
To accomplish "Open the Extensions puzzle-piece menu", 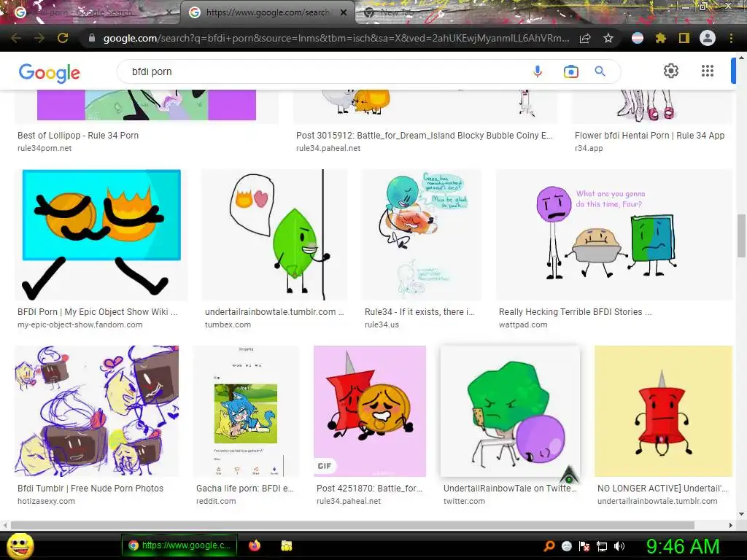I will tap(661, 38).
